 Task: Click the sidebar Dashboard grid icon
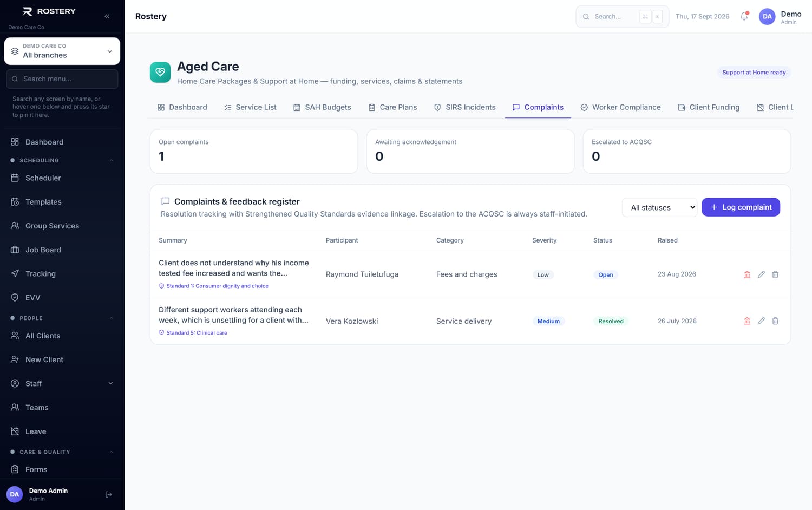(15, 142)
